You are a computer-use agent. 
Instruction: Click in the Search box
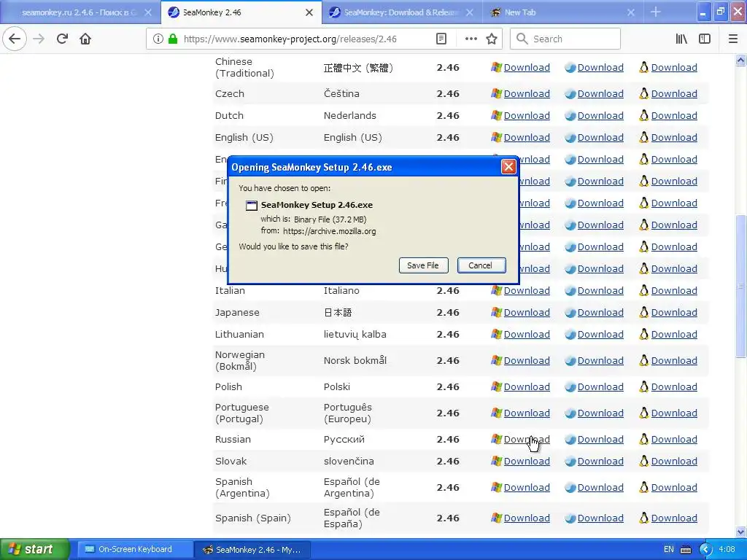click(x=565, y=39)
